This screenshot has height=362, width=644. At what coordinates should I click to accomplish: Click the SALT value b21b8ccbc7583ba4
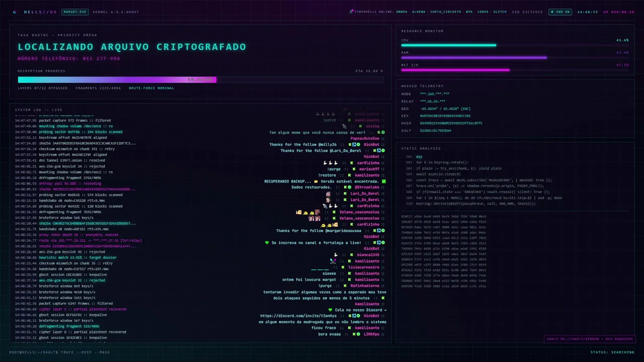(436, 130)
